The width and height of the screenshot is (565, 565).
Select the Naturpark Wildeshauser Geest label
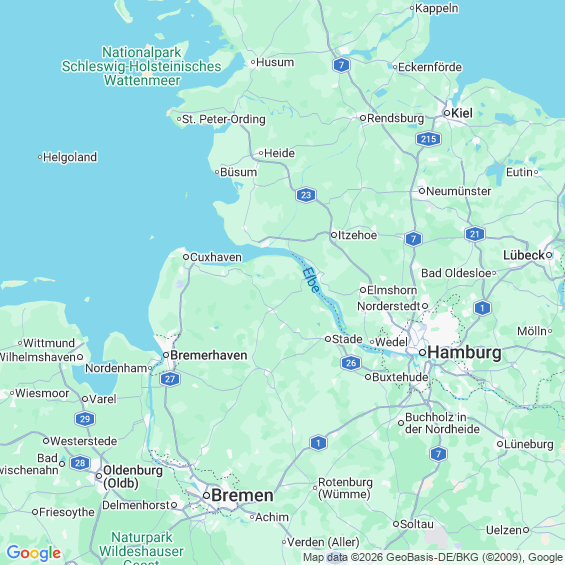141,548
